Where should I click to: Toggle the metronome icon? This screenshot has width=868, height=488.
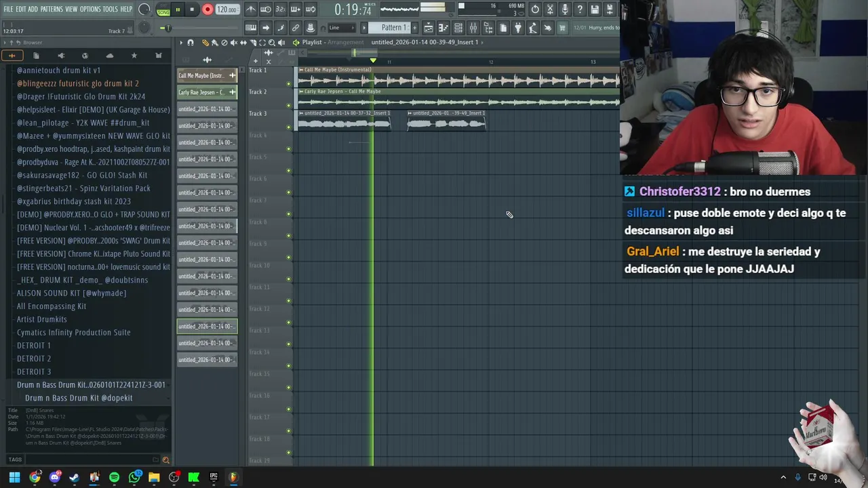pos(251,9)
